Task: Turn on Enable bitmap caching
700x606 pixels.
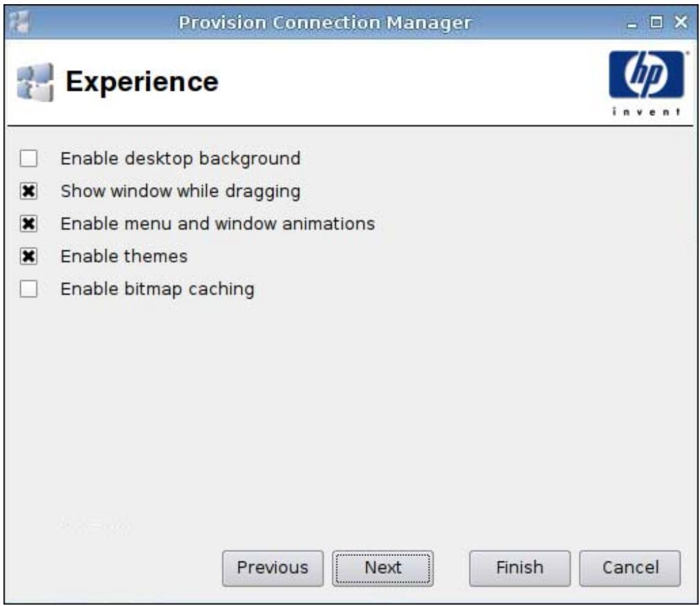Action: click(28, 289)
